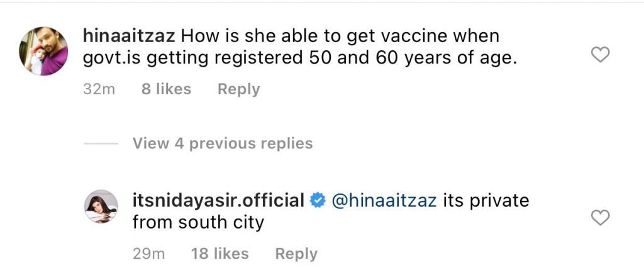
Task: Click the blue verified badge
Action: pos(318,202)
